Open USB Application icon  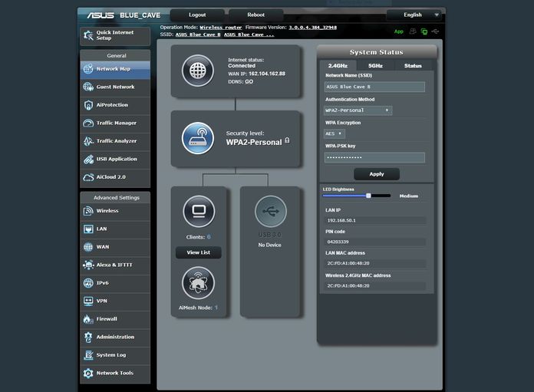click(88, 159)
